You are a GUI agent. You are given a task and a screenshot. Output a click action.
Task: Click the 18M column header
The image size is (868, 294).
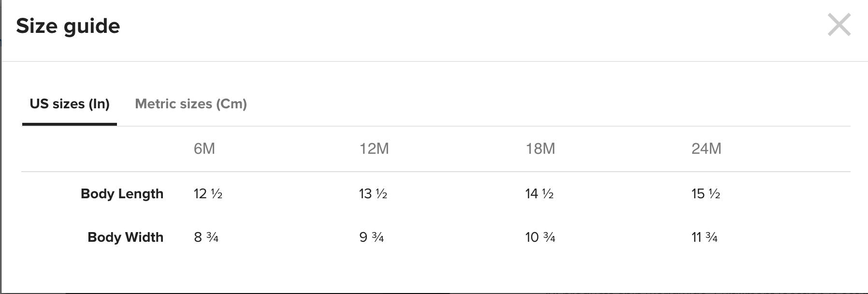click(x=540, y=148)
